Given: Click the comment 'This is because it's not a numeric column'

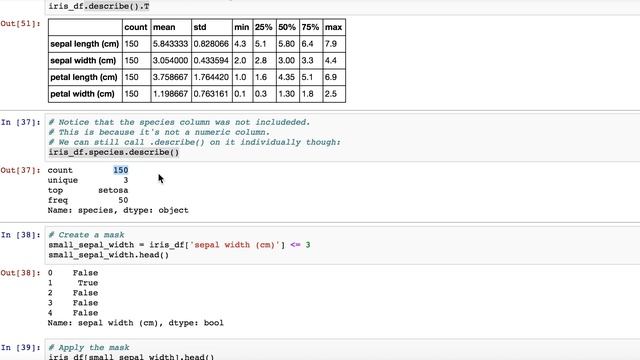Looking at the screenshot, I should pyautogui.click(x=159, y=132).
